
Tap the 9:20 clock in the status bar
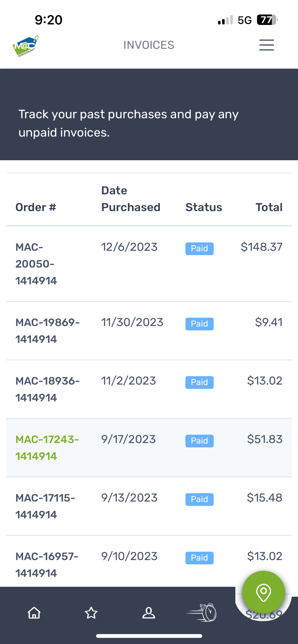[49, 20]
